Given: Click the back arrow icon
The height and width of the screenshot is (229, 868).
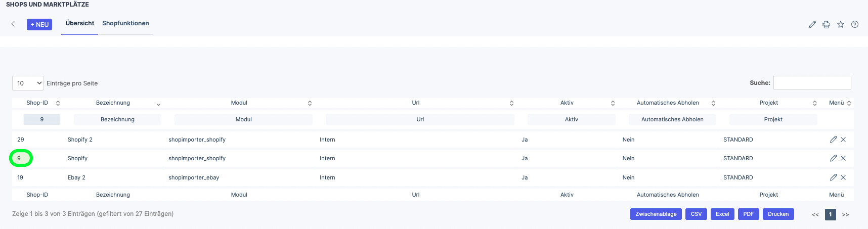Looking at the screenshot, I should tap(13, 24).
